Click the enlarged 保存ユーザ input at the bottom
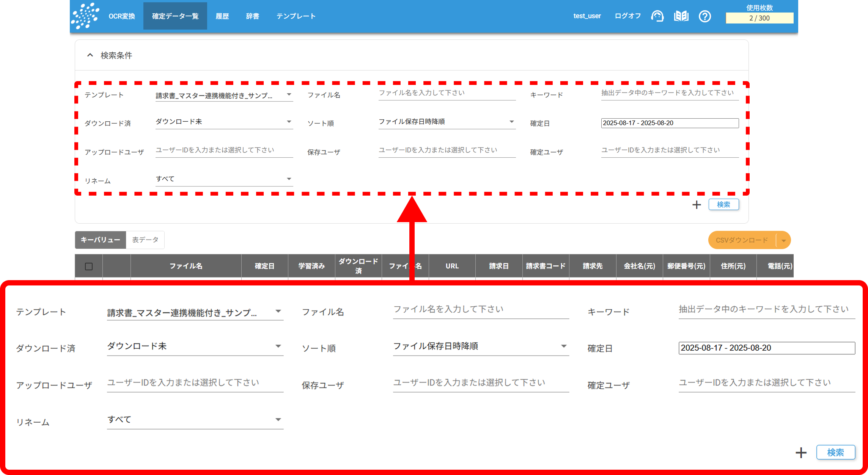Viewport: 868px width, 475px height. [481, 383]
